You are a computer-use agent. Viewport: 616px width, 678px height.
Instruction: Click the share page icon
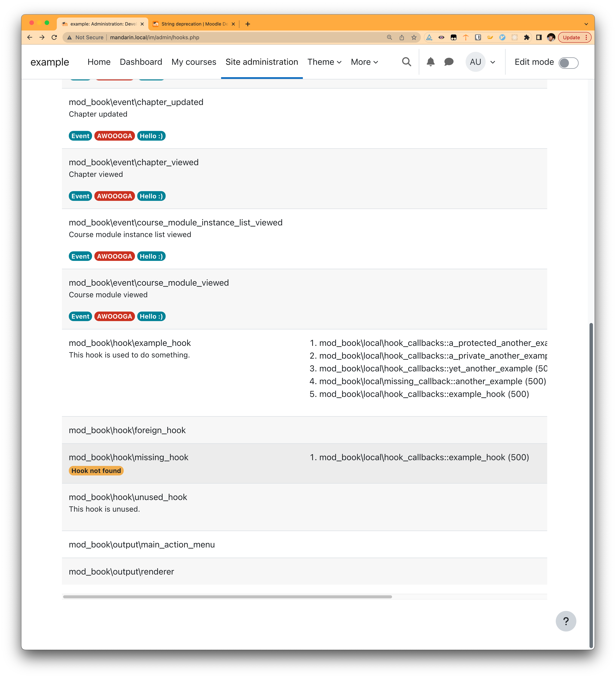tap(402, 37)
